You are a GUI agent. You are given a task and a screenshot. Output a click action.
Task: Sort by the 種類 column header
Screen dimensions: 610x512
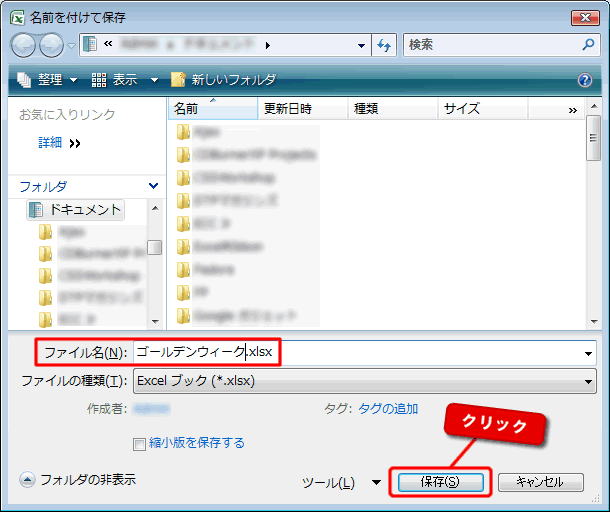pyautogui.click(x=393, y=108)
